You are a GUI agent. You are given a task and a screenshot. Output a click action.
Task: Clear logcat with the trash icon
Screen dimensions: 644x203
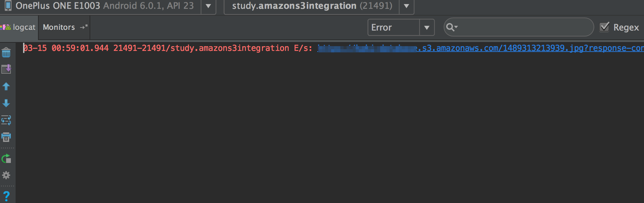[6, 53]
